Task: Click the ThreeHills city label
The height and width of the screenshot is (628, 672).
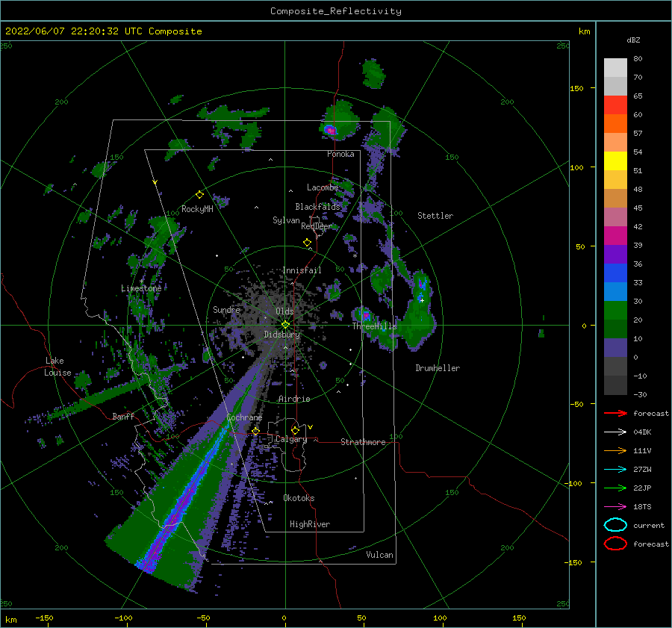Action: tap(375, 326)
